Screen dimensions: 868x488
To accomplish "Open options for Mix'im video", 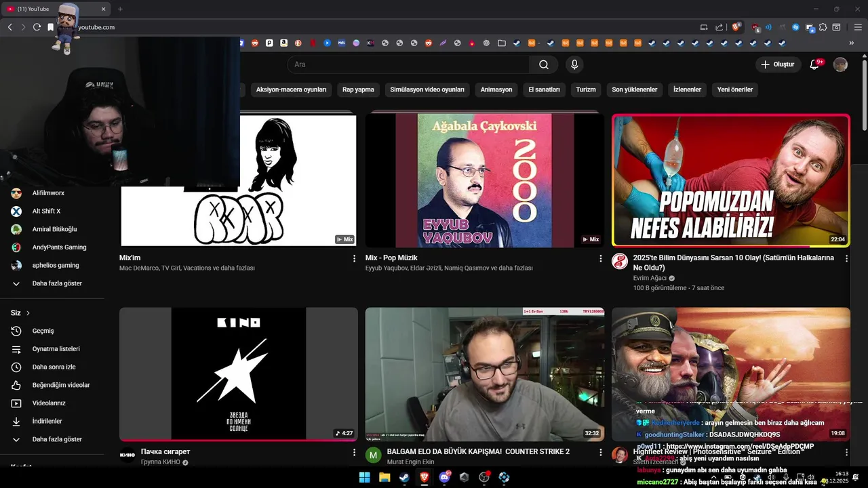I will (354, 258).
